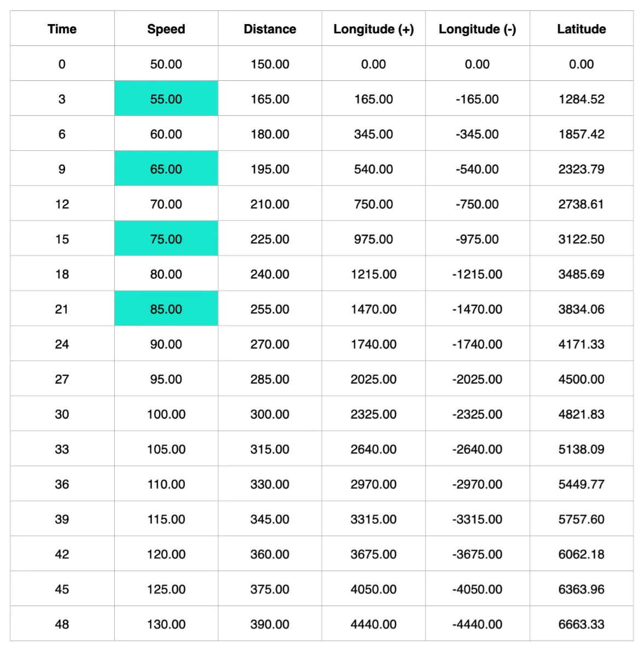Select the Longitude (-) header cell
Screen dimensions: 644x651
(x=477, y=29)
